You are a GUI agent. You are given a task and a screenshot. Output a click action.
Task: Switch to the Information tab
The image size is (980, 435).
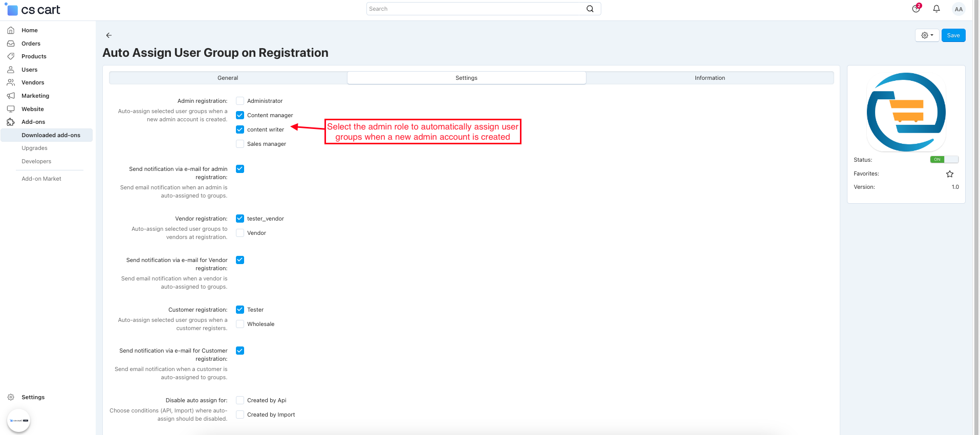(x=709, y=78)
